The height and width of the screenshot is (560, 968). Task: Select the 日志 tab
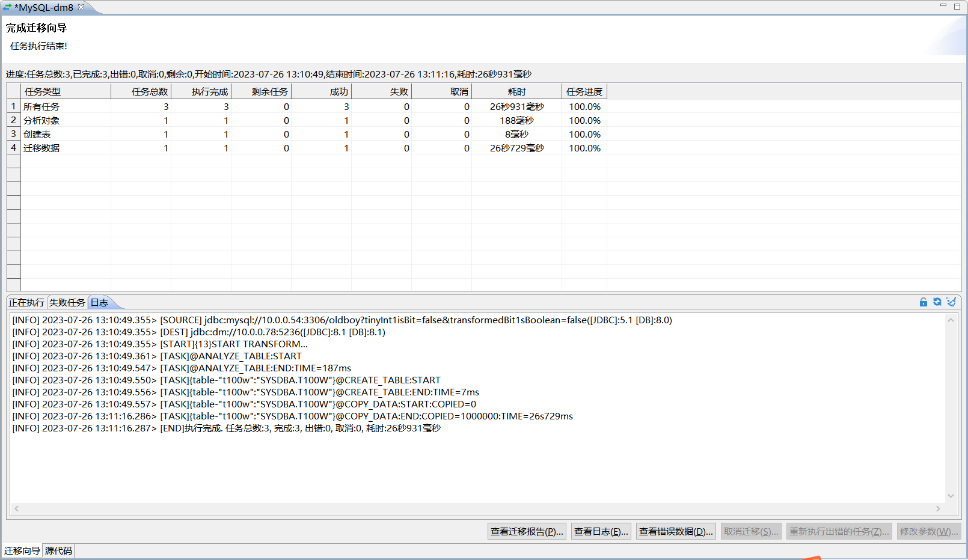pyautogui.click(x=99, y=303)
